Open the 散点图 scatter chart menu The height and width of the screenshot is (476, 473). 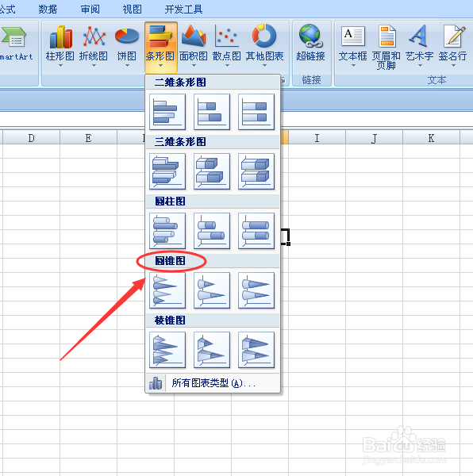[227, 45]
